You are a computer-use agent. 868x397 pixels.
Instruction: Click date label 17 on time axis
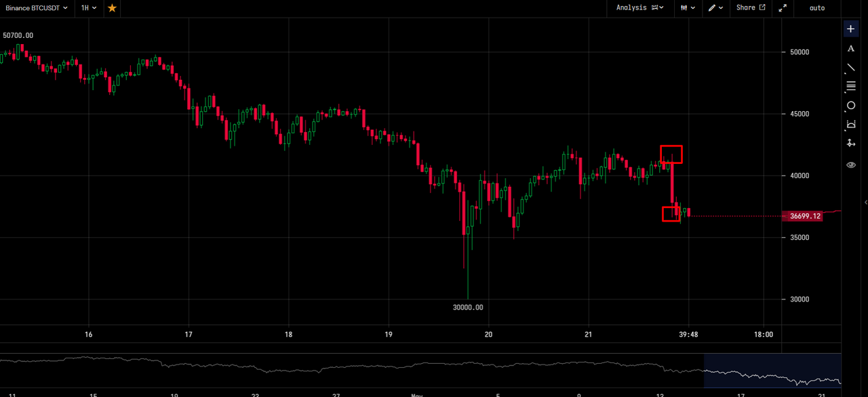coord(189,335)
